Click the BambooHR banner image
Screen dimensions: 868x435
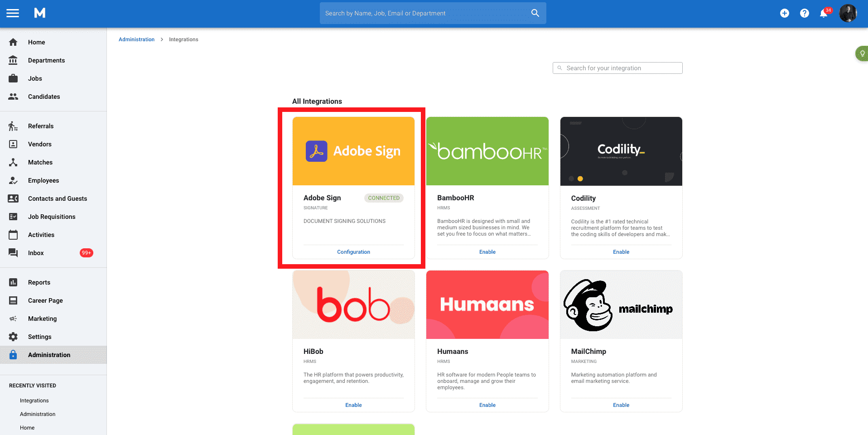pyautogui.click(x=487, y=151)
